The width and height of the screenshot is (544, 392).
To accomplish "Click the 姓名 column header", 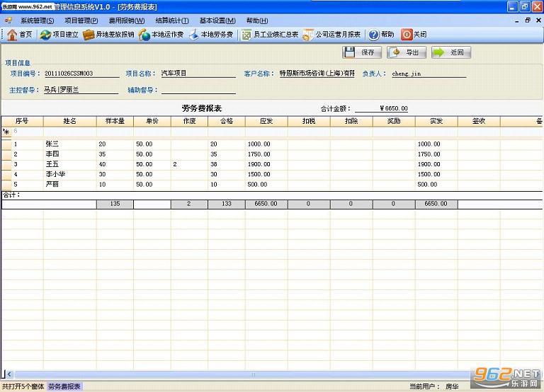I will (69, 121).
